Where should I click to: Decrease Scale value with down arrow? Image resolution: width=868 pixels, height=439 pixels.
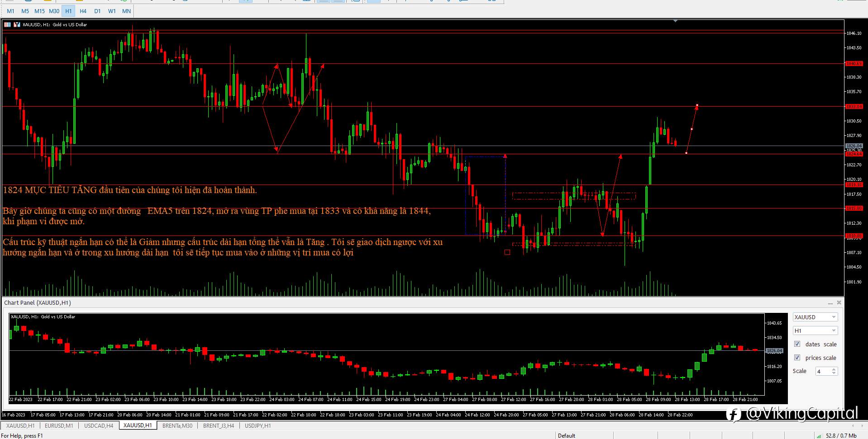(834, 373)
